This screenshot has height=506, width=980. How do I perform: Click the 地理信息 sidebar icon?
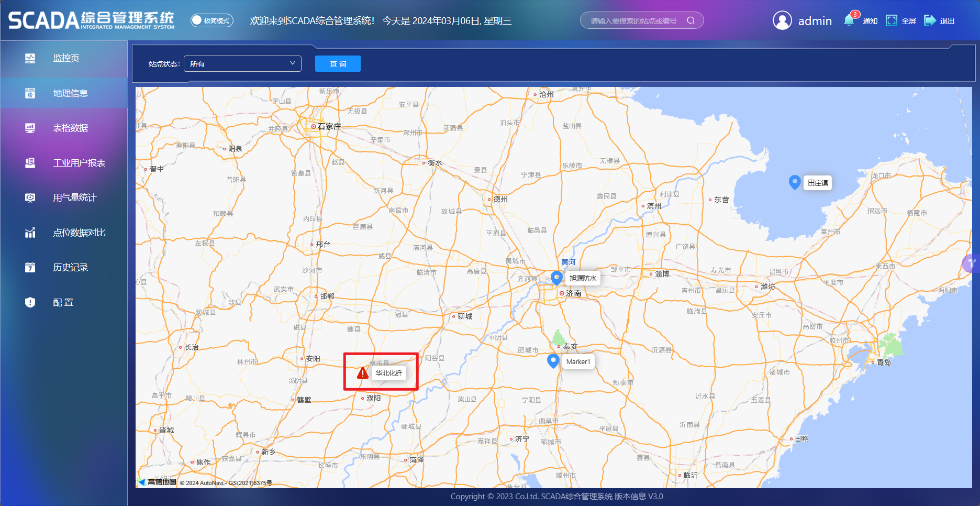[30, 93]
